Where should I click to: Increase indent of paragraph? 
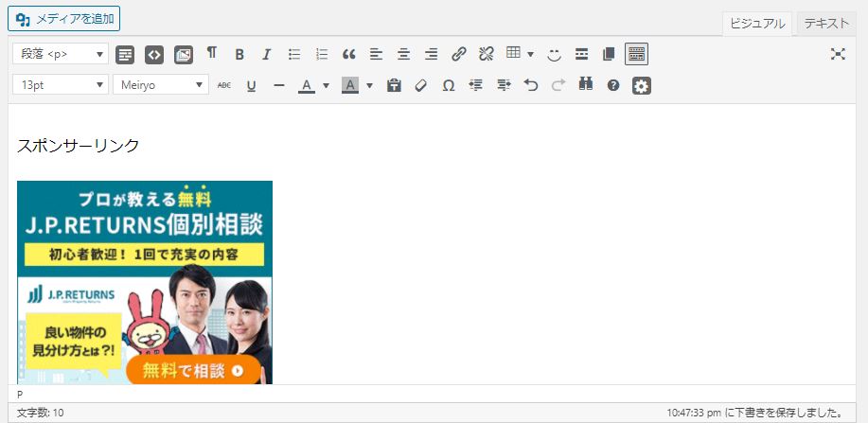[504, 85]
